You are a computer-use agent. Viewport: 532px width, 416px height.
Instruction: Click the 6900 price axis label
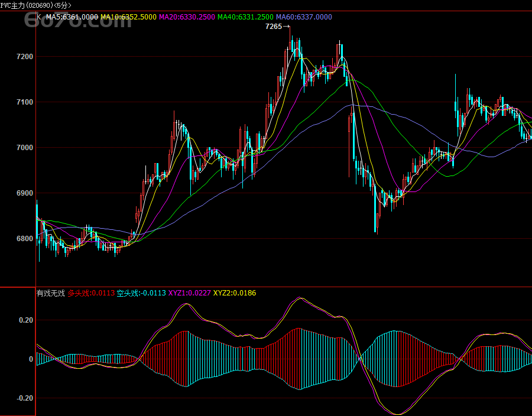pos(25,193)
